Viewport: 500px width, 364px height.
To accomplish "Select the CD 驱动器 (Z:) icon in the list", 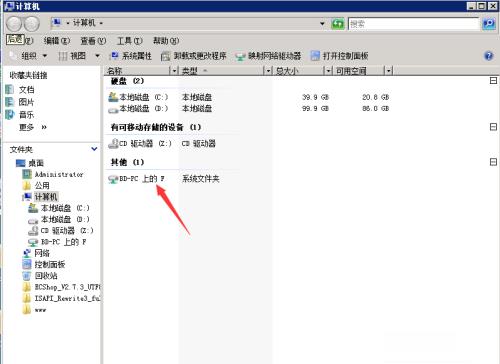I will pyautogui.click(x=113, y=144).
